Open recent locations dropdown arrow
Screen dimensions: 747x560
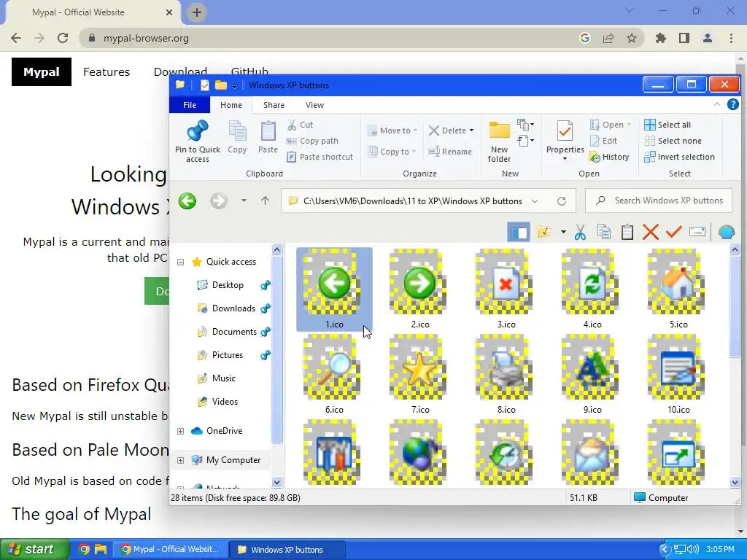(244, 201)
